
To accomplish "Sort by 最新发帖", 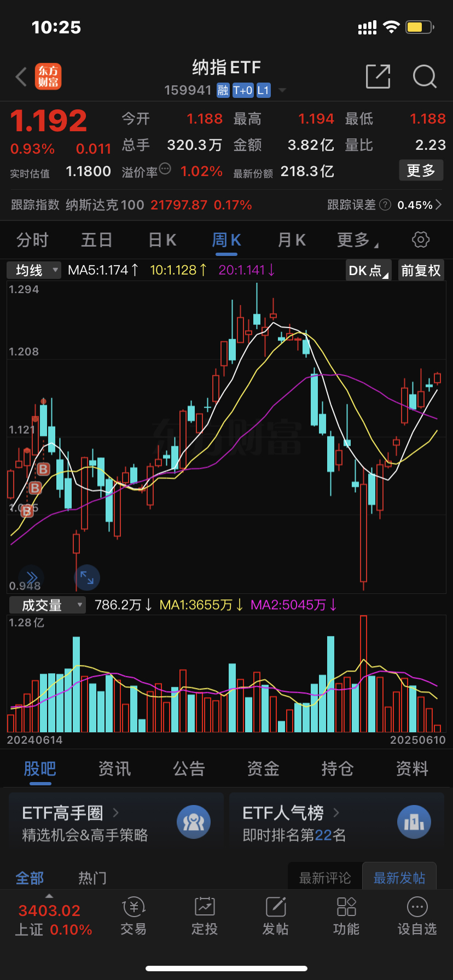I will 399,878.
